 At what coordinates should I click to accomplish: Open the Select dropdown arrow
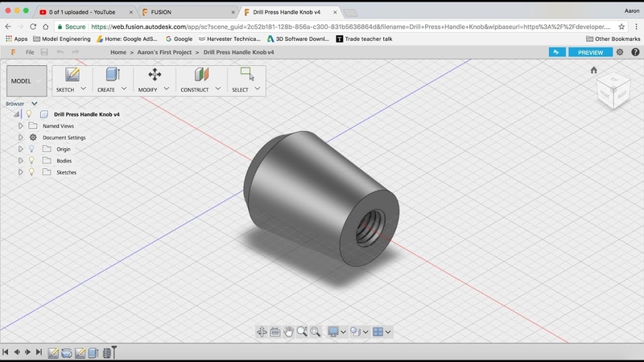tap(258, 88)
